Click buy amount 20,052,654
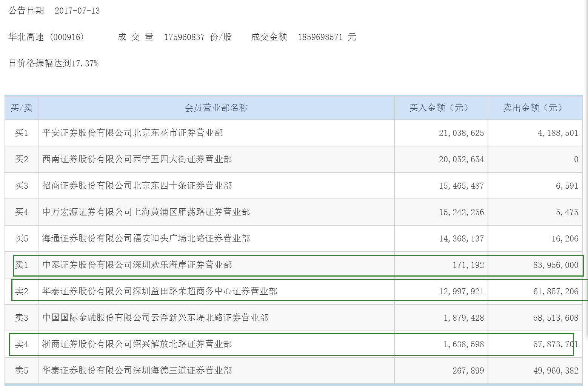The image size is (588, 386). click(x=461, y=159)
